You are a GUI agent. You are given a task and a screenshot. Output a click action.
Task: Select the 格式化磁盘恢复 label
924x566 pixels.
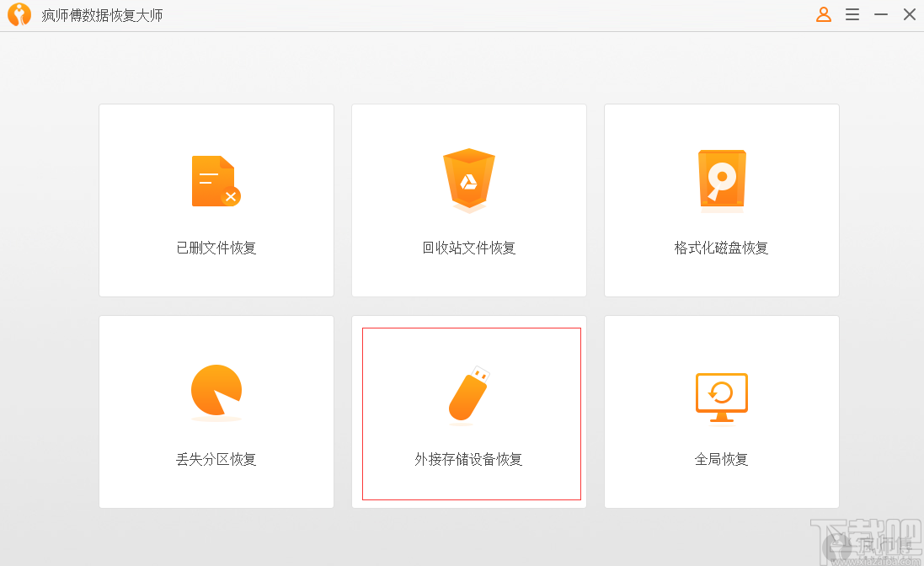[721, 248]
